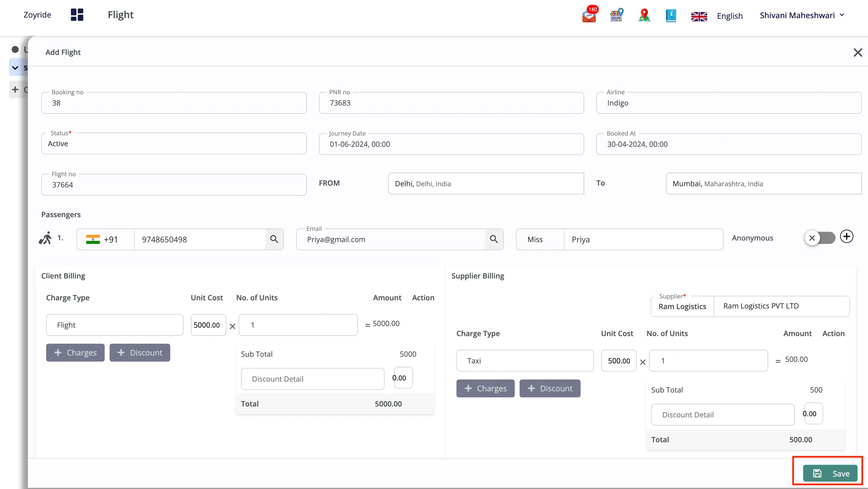Click supplier Discount Detail field
This screenshot has width=868, height=489.
pos(723,414)
